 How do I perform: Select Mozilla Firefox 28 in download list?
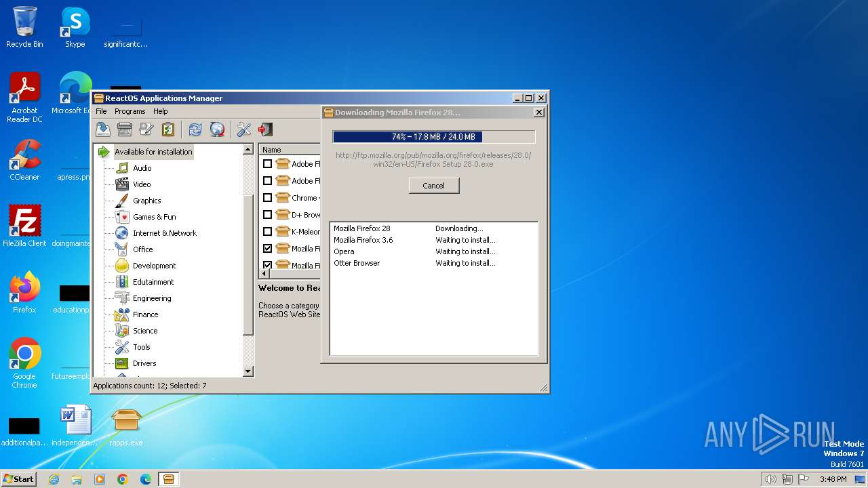pos(362,228)
